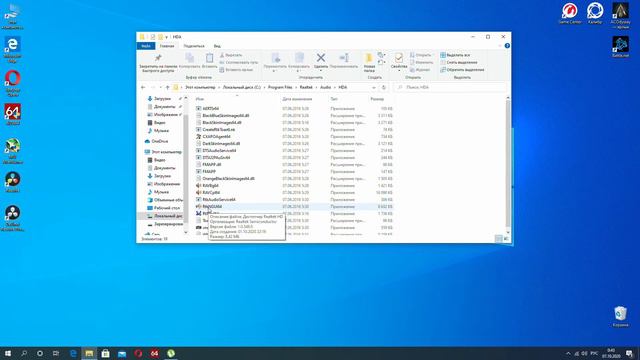Click Вырезать (Cut) in the ribbon

pos(231,55)
